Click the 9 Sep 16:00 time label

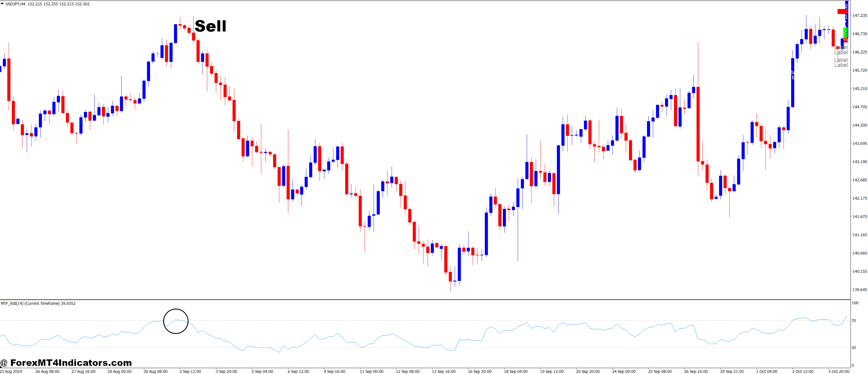click(x=334, y=372)
